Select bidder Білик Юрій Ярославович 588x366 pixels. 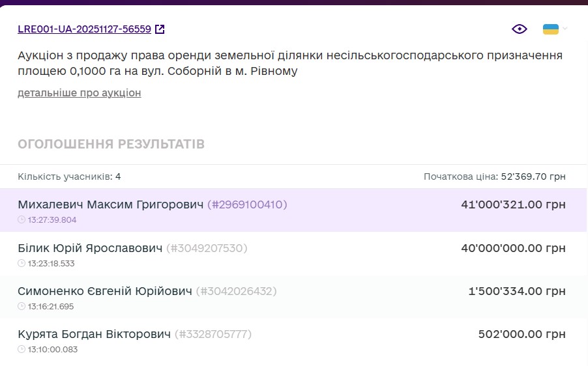pyautogui.click(x=90, y=248)
